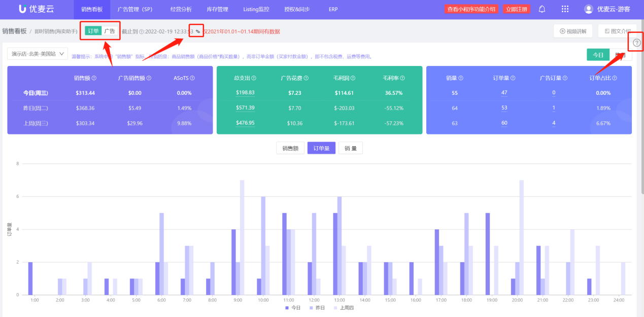The height and width of the screenshot is (317, 644).
Task: Click the help icon next to ASoTS
Action: coord(192,78)
